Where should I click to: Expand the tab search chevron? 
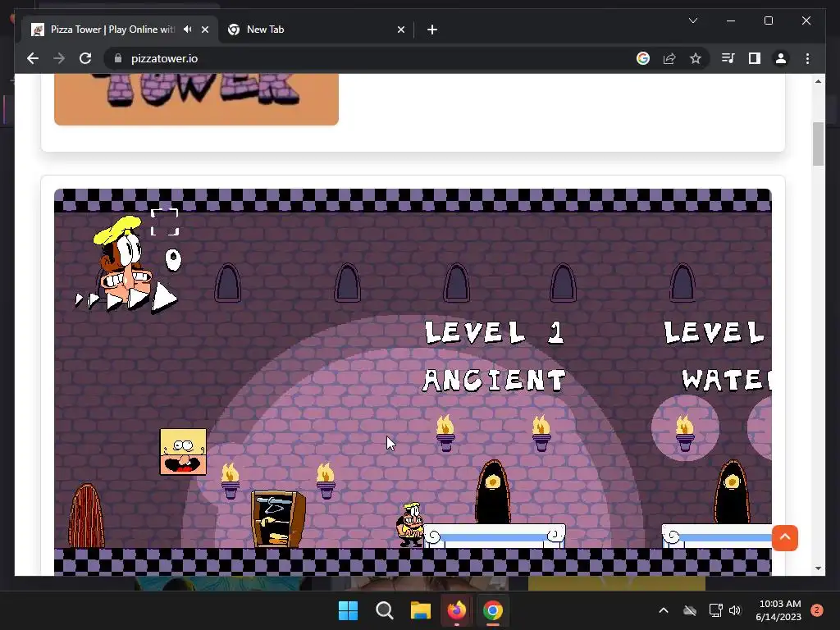pyautogui.click(x=692, y=21)
